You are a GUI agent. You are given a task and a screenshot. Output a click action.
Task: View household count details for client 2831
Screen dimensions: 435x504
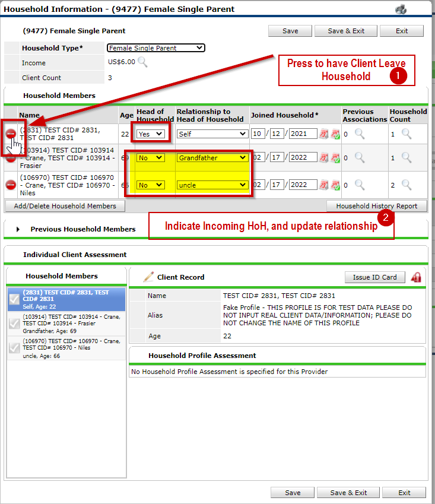pyautogui.click(x=407, y=134)
